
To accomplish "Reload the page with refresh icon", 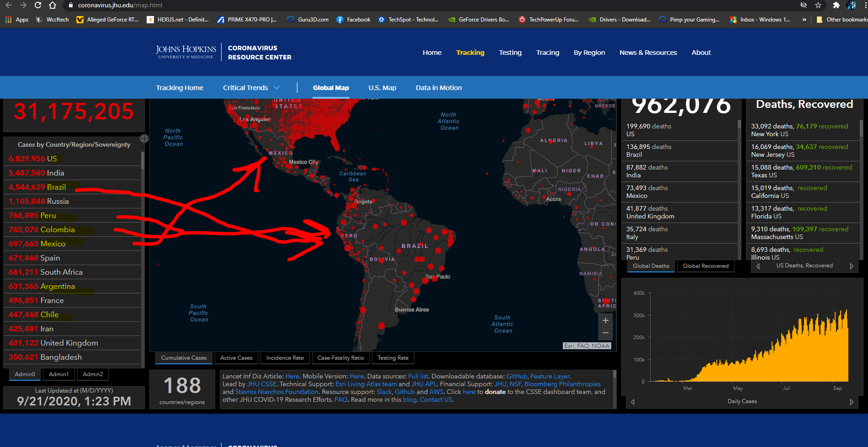I will [38, 5].
